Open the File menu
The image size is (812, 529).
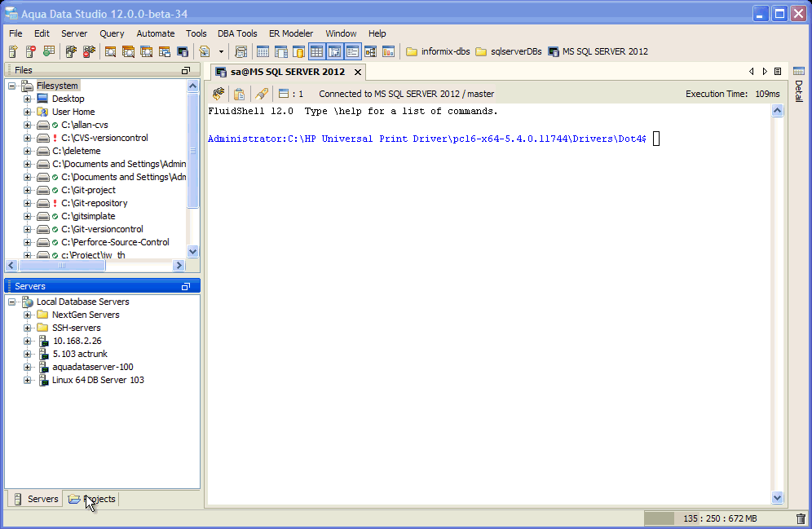tap(15, 33)
